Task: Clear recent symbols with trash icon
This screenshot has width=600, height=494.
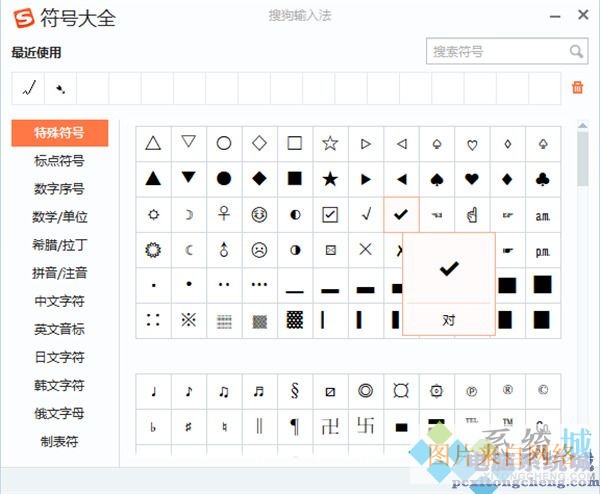Action: tap(577, 88)
